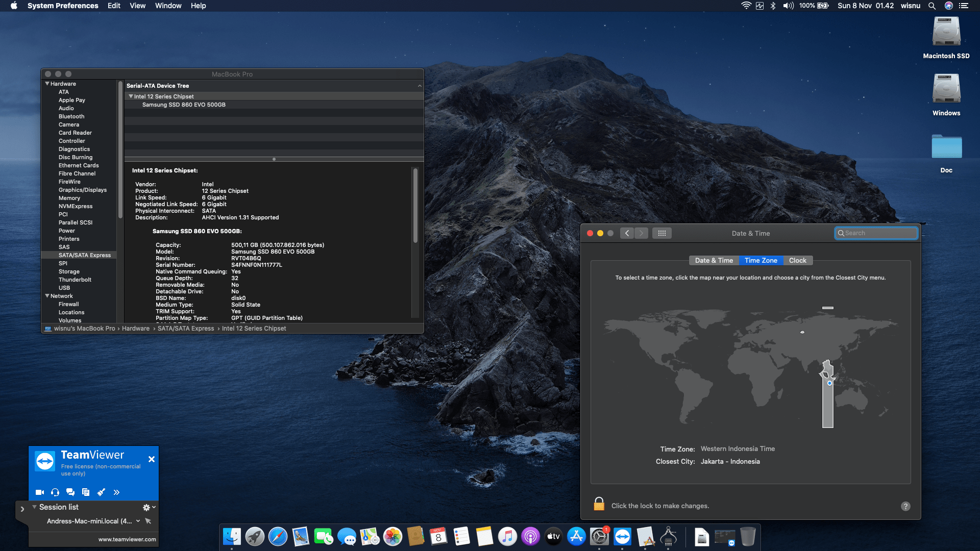Open the Window menu
The width and height of the screenshot is (980, 551).
(168, 6)
